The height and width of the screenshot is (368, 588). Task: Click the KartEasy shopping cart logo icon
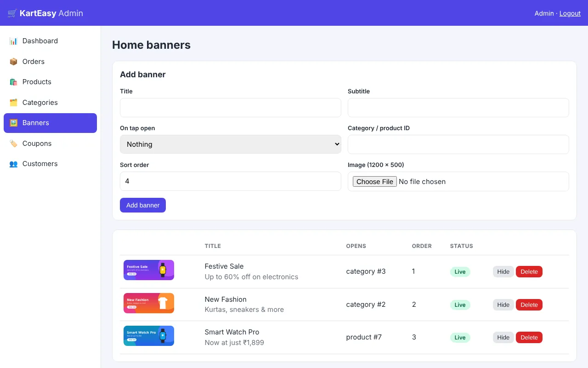coord(12,13)
